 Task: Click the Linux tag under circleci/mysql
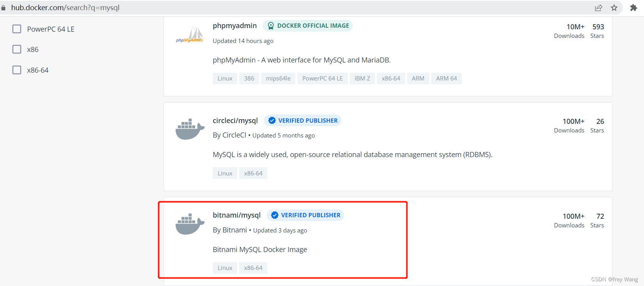pos(225,173)
